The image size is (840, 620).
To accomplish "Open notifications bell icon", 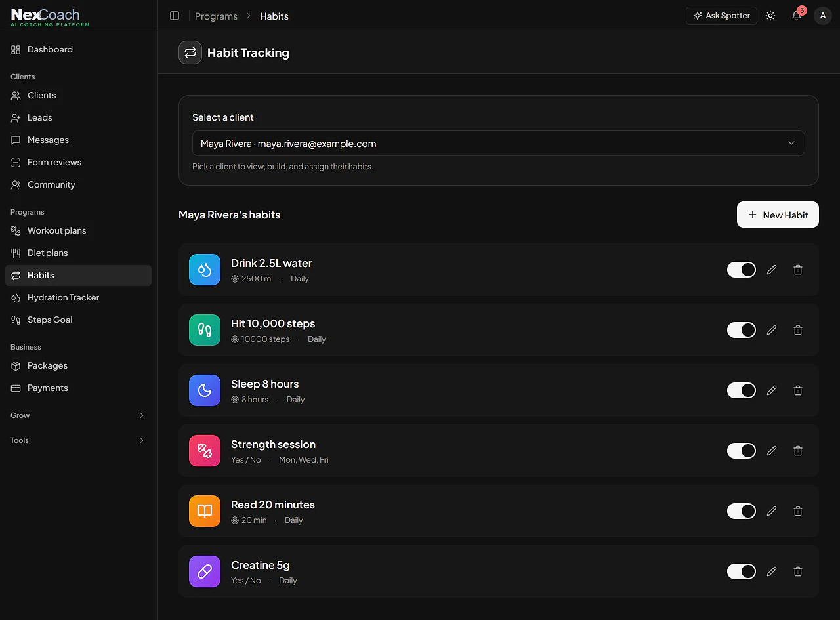I will (x=797, y=16).
